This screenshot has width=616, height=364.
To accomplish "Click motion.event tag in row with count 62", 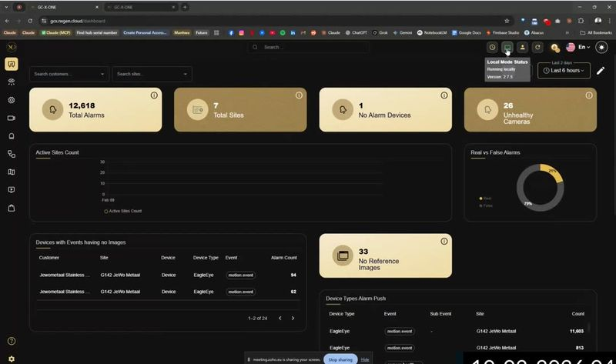I will click(x=241, y=292).
